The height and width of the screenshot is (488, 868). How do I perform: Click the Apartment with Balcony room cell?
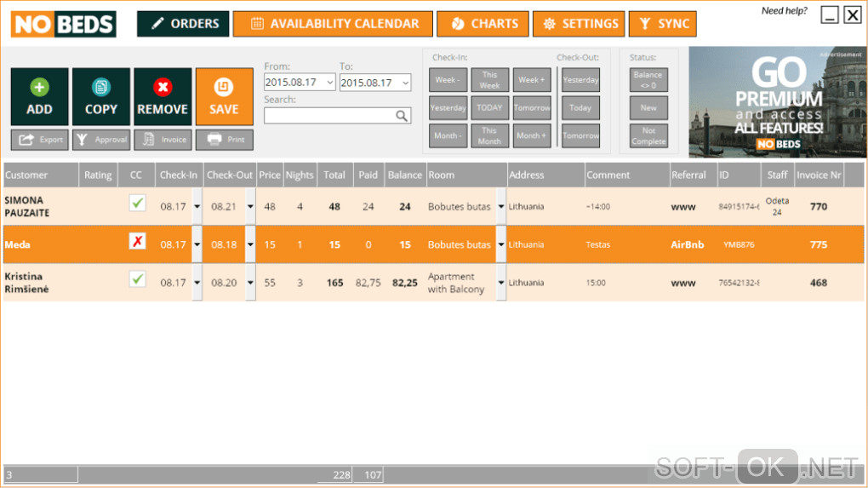456,283
